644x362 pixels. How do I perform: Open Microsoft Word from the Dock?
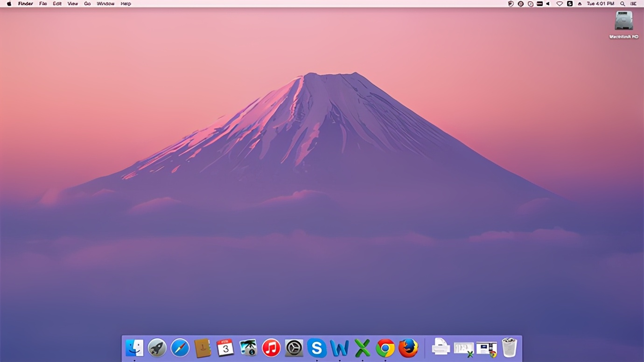click(339, 348)
